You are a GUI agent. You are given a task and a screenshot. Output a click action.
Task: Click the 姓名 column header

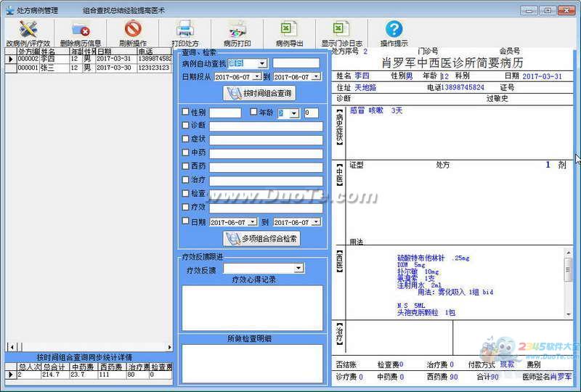54,51
